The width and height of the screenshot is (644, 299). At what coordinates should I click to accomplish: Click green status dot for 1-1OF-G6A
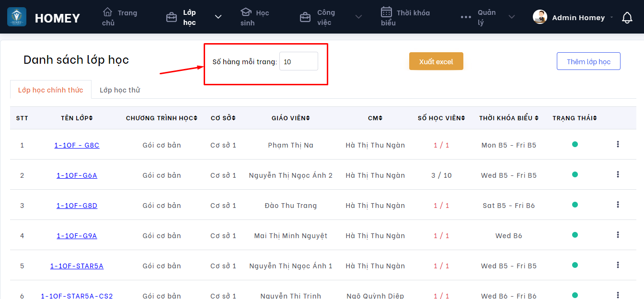(x=575, y=174)
